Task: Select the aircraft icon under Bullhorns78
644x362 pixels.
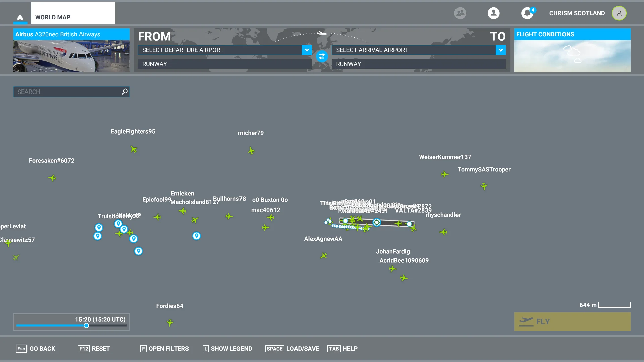Action: click(229, 216)
